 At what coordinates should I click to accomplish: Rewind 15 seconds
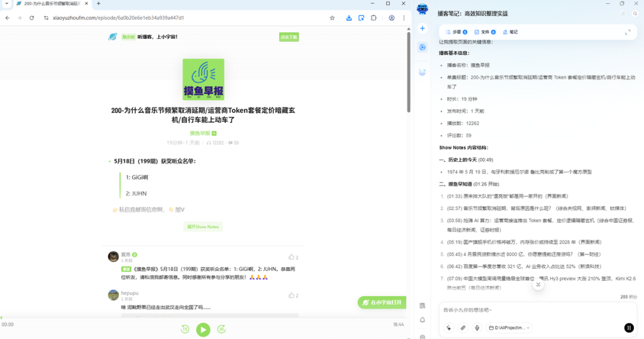click(185, 329)
